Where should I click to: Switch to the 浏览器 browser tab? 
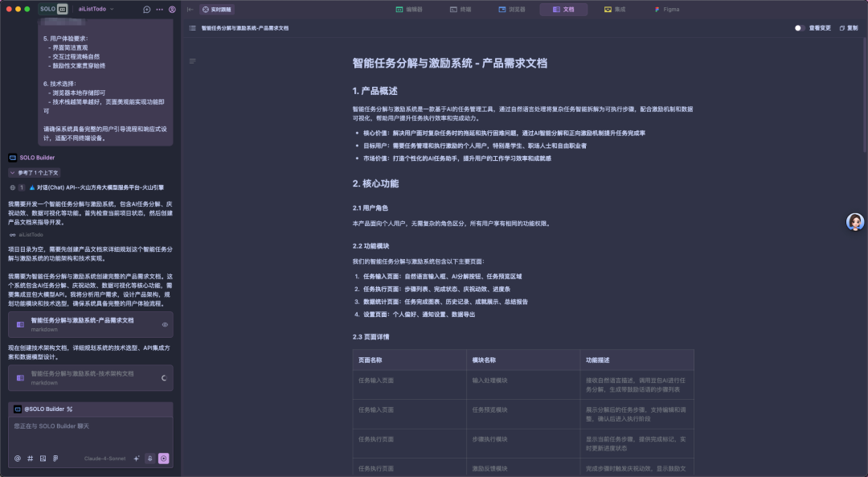[x=512, y=10]
